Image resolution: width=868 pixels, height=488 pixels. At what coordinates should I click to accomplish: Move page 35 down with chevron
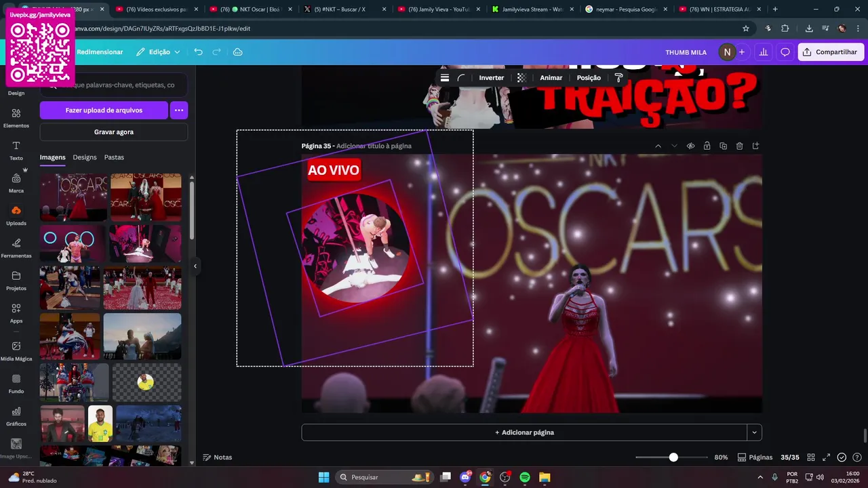coord(674,146)
